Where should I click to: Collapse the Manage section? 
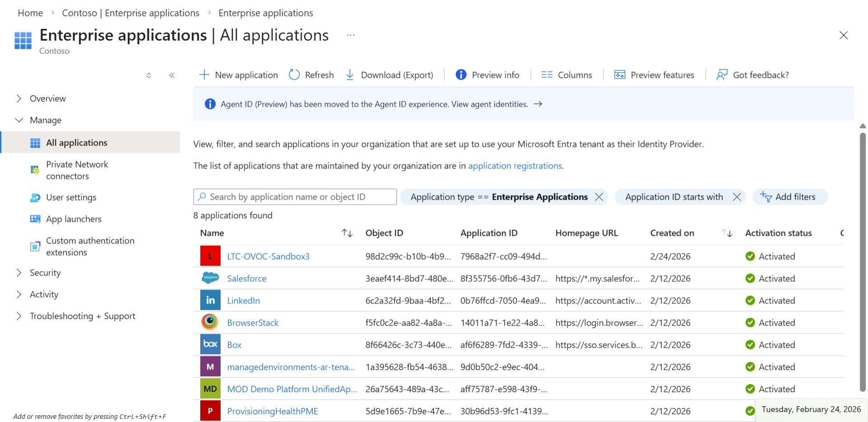pyautogui.click(x=19, y=120)
